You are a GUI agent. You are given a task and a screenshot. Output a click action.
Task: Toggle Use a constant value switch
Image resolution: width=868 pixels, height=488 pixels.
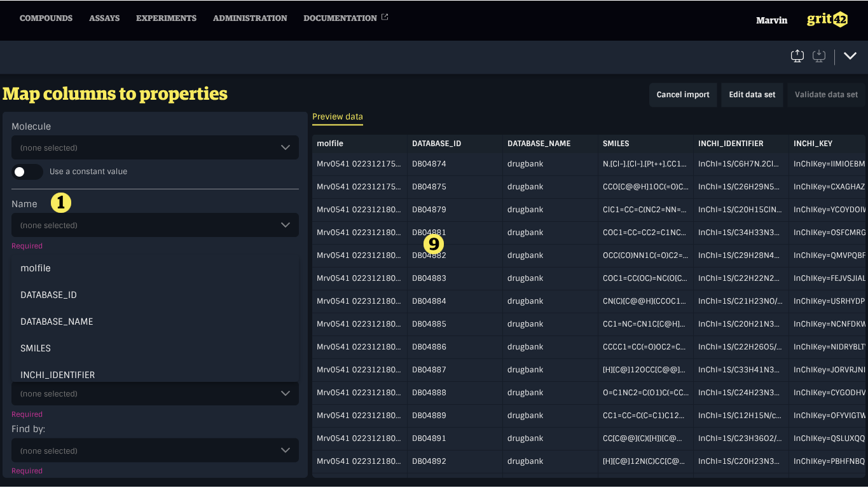click(x=27, y=172)
